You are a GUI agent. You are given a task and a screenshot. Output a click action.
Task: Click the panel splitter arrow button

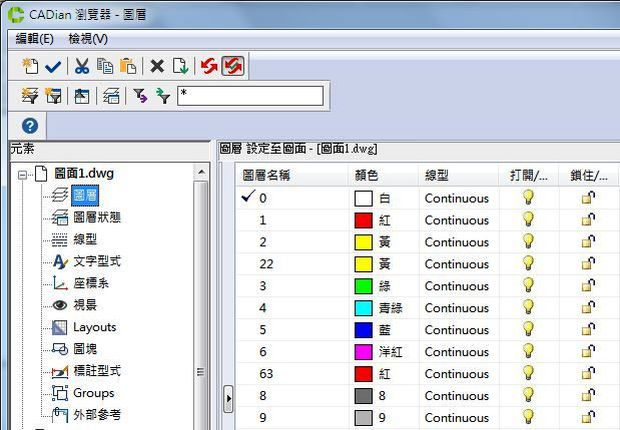[x=228, y=399]
